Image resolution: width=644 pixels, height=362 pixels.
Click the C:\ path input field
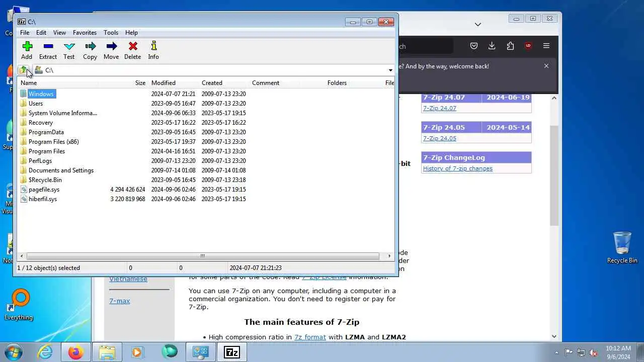[215, 70]
